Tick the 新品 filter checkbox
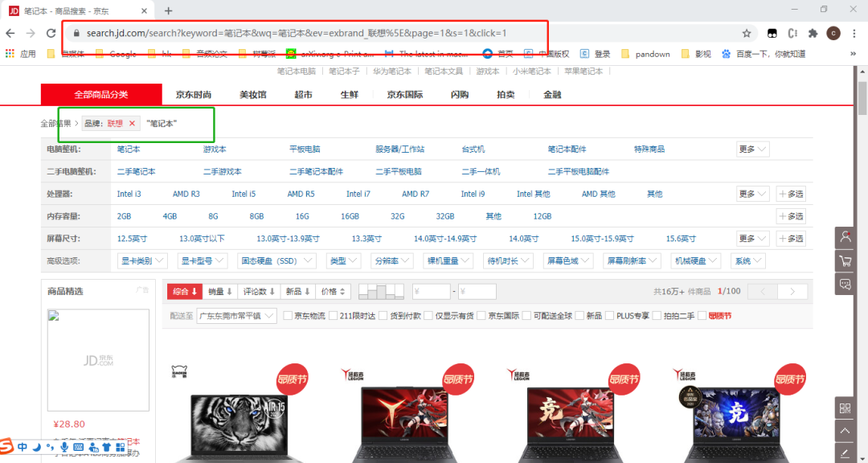The height and width of the screenshot is (463, 868). click(x=579, y=316)
